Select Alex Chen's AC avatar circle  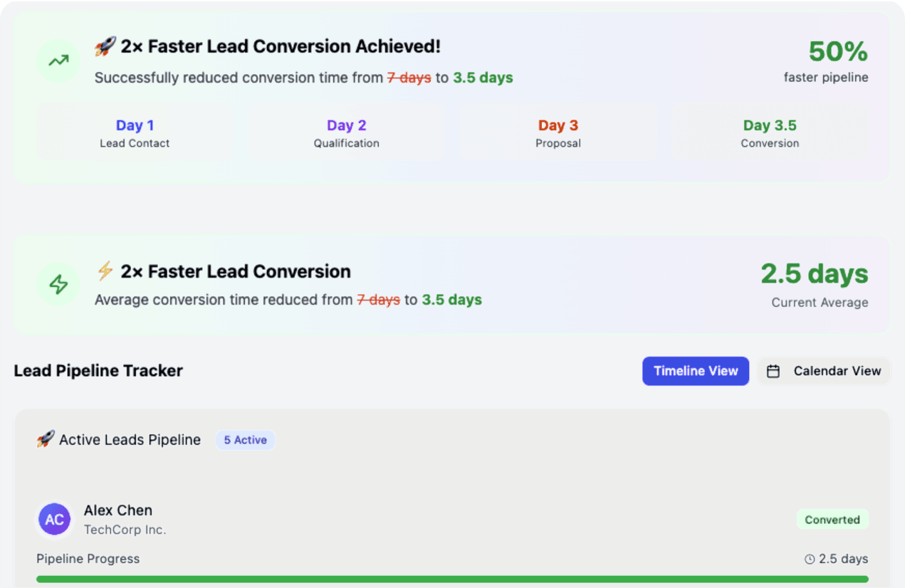coord(55,520)
